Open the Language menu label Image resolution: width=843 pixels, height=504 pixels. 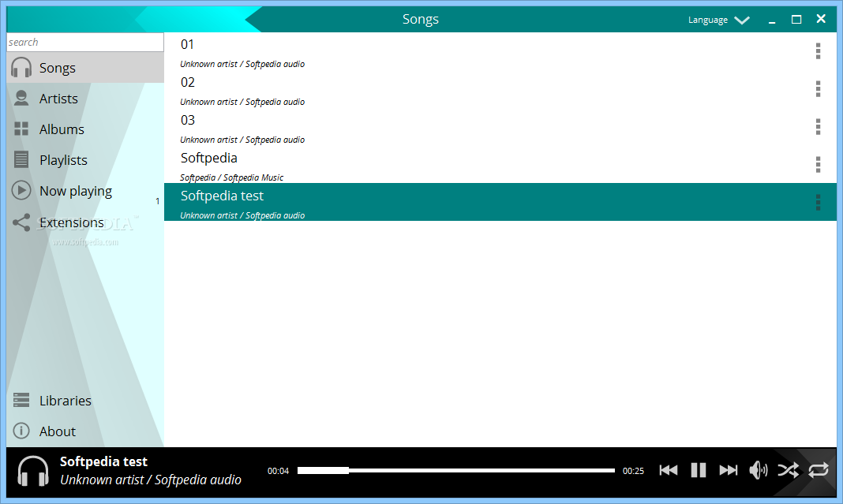click(x=707, y=20)
